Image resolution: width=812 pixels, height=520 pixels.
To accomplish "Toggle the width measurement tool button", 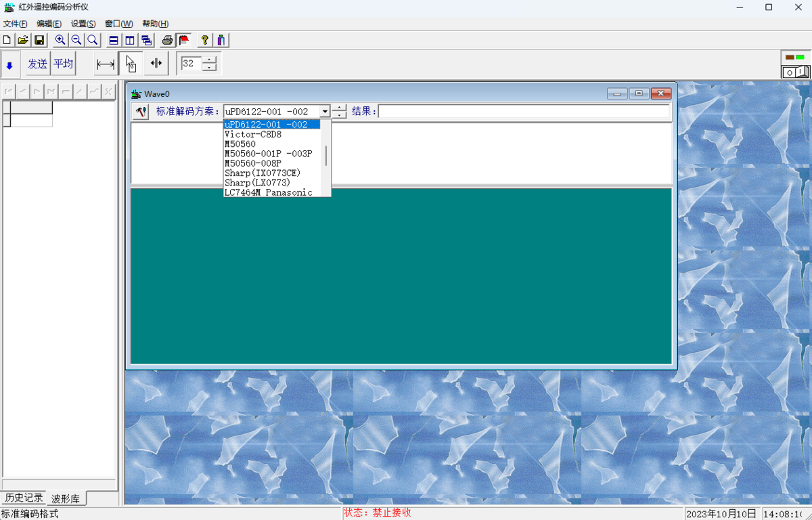I will click(105, 64).
